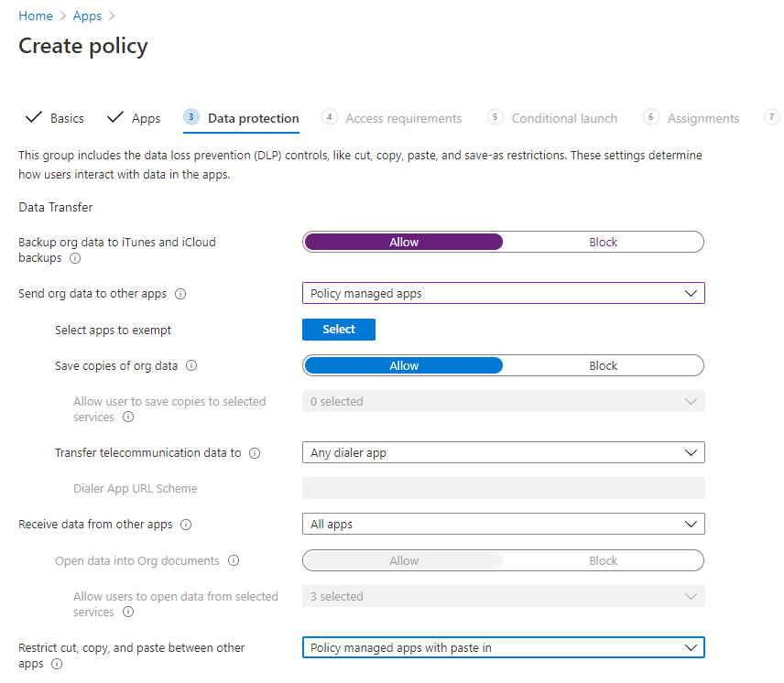Open Restrict cut, copy, paste dropdown
The image size is (784, 683).
[504, 647]
